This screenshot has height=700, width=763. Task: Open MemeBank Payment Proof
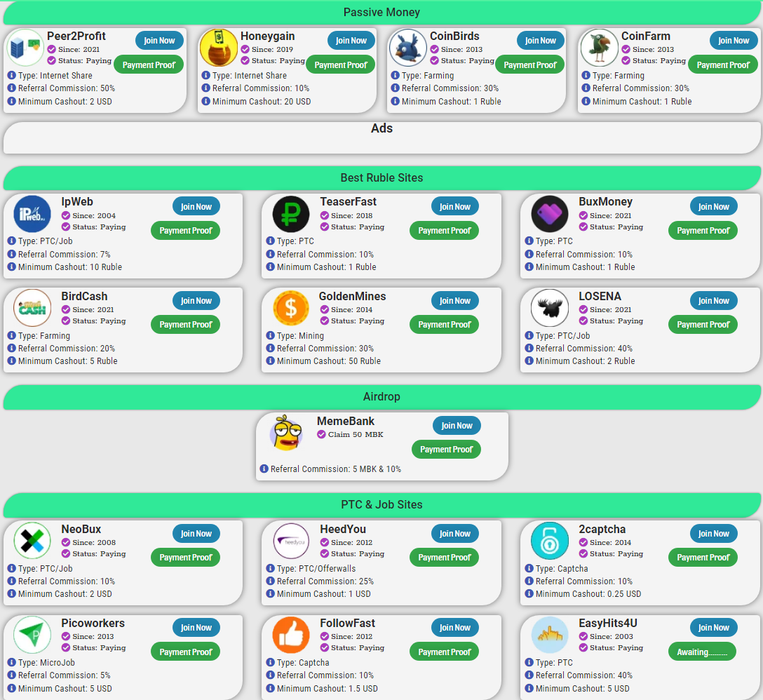click(x=446, y=450)
